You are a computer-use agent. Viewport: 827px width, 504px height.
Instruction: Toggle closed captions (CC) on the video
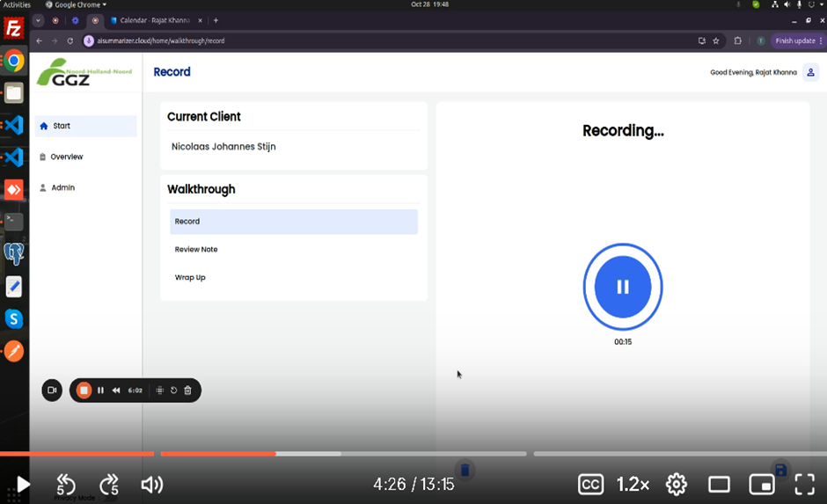(x=590, y=485)
